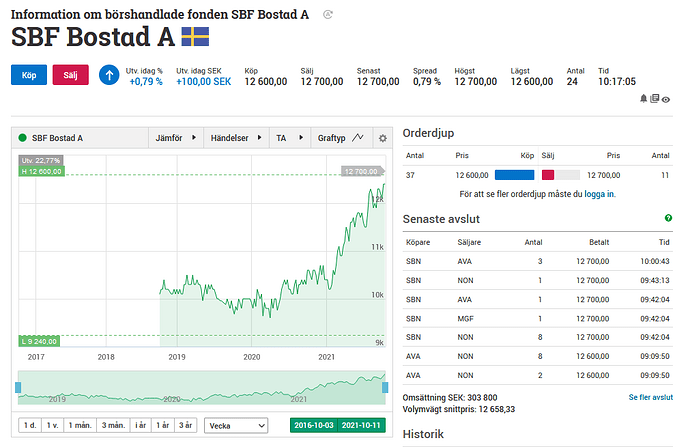Click the 2016-10-03 start date field
This screenshot has width=690, height=447.
(314, 425)
